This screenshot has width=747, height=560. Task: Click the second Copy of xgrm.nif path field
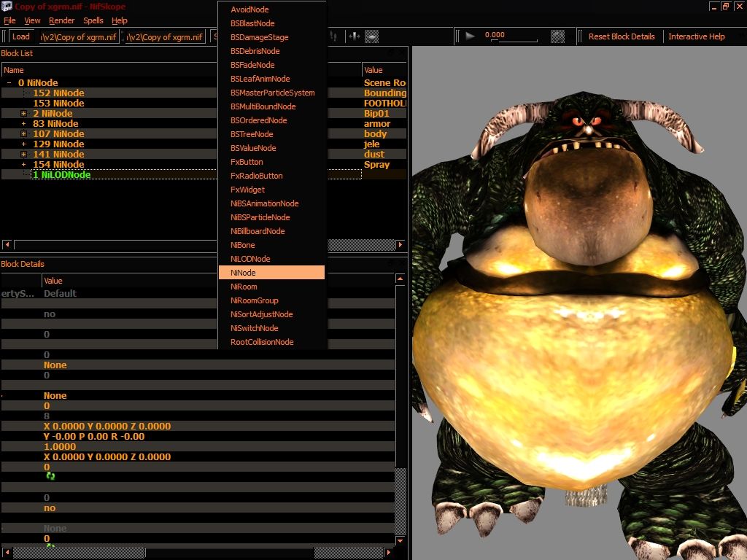click(x=166, y=37)
